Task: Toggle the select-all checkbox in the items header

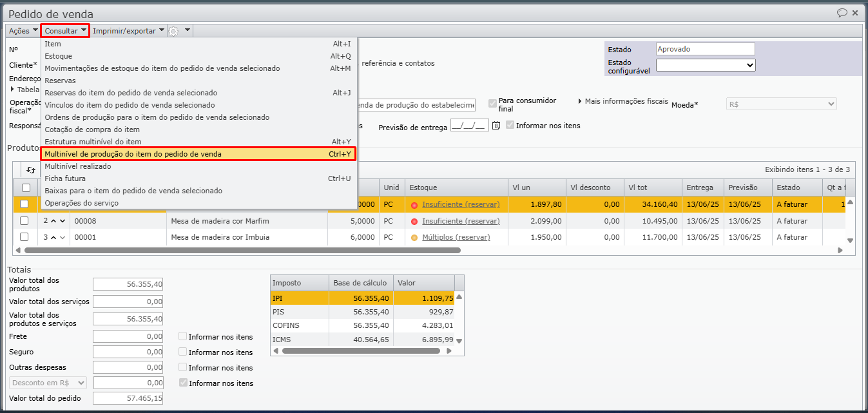Action: click(26, 187)
